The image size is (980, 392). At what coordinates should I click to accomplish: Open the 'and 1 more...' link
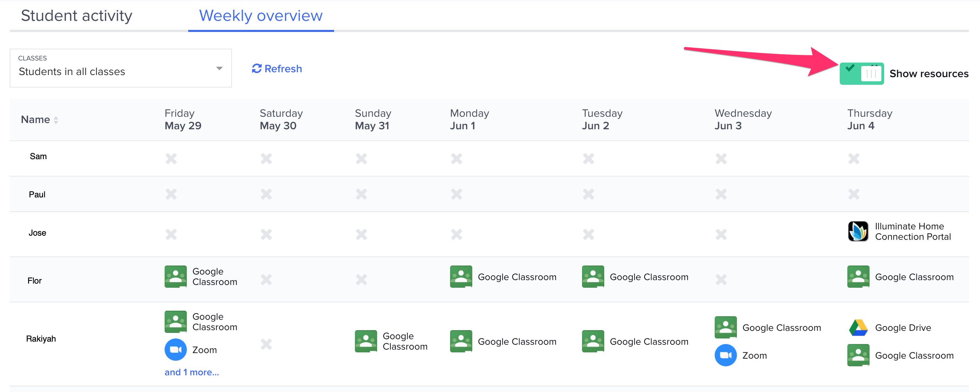click(191, 372)
